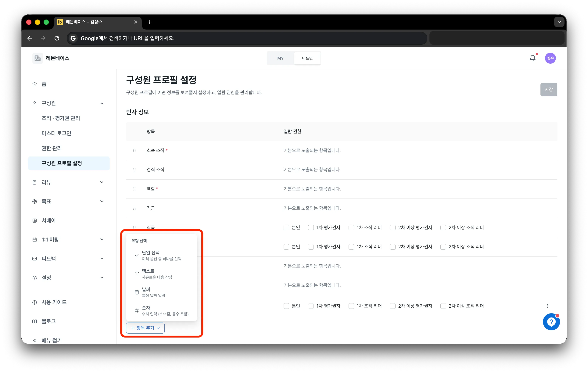588x372 pixels.
Task: Check 1차 조직 리더 in the 직급 row
Action: 351,227
